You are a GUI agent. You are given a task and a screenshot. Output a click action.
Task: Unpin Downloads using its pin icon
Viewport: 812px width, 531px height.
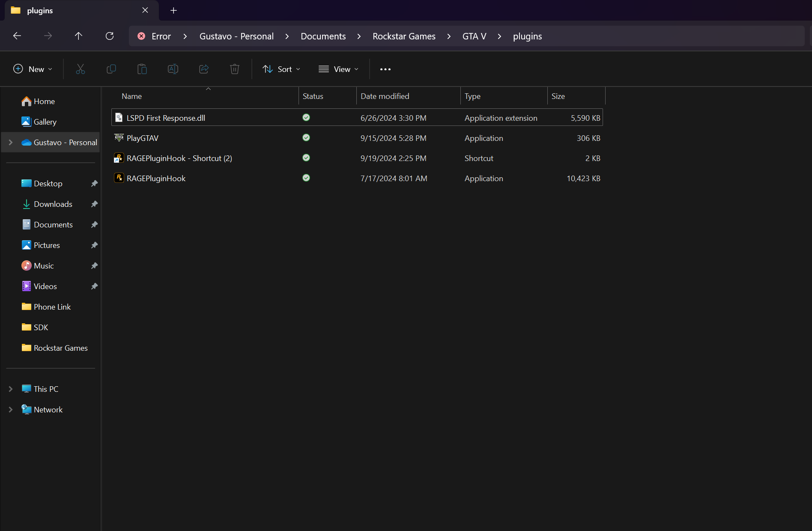94,204
